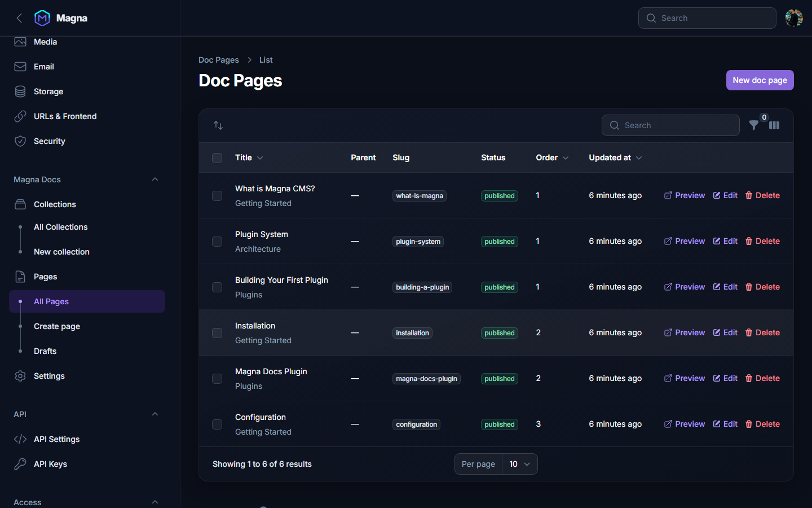Image resolution: width=812 pixels, height=508 pixels.
Task: Click the reorder records arrows icon
Action: tap(218, 125)
